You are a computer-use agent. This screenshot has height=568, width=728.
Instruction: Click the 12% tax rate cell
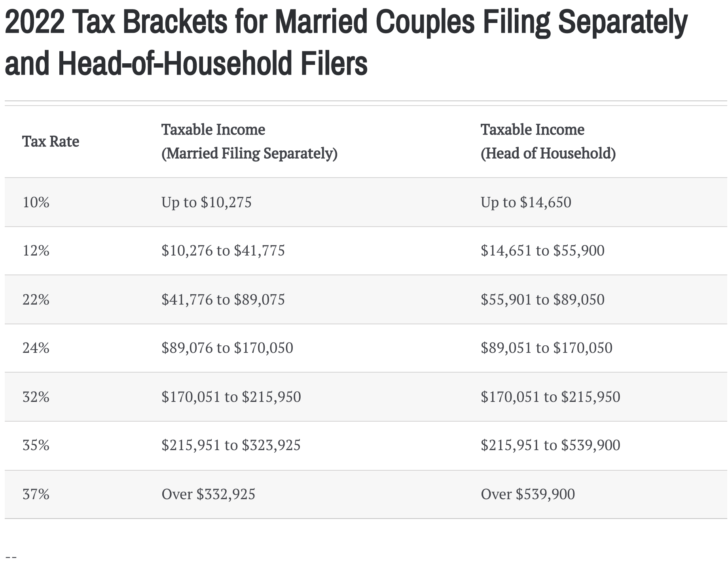click(x=36, y=251)
